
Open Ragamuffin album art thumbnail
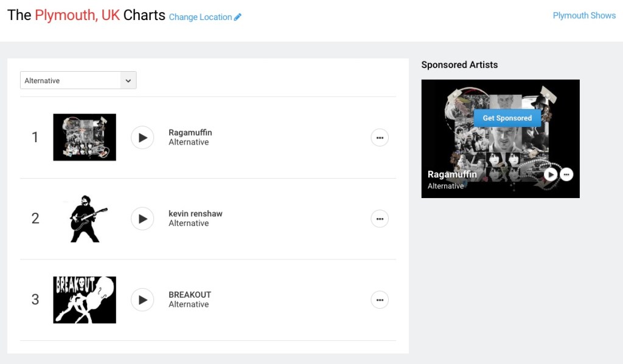pyautogui.click(x=85, y=137)
